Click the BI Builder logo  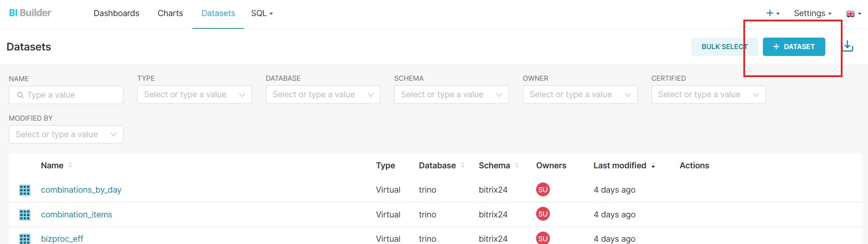point(30,13)
